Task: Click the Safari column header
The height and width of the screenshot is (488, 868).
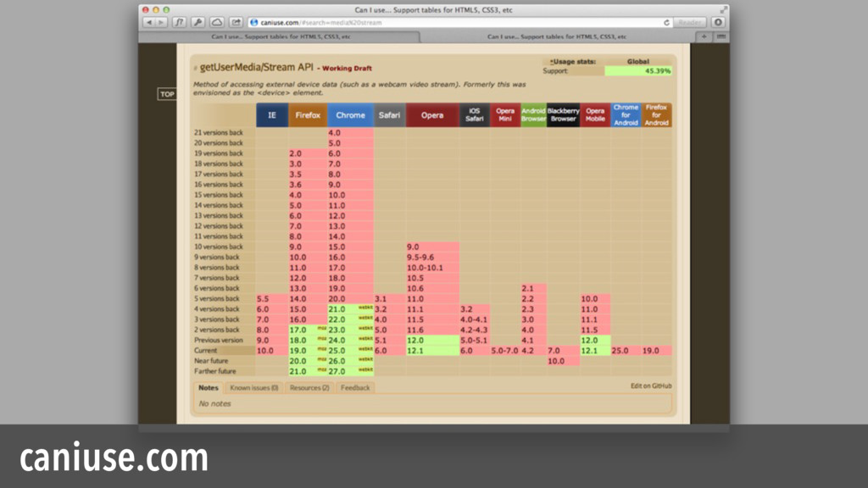Action: pyautogui.click(x=389, y=115)
